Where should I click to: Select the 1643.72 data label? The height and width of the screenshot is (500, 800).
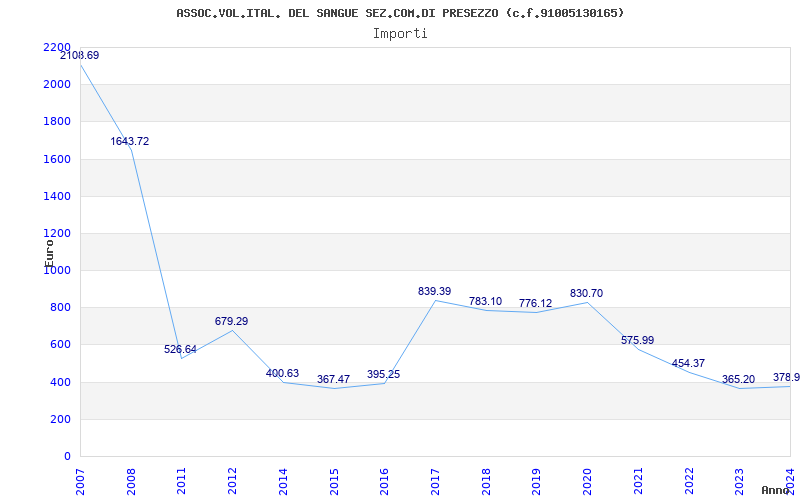(x=130, y=141)
